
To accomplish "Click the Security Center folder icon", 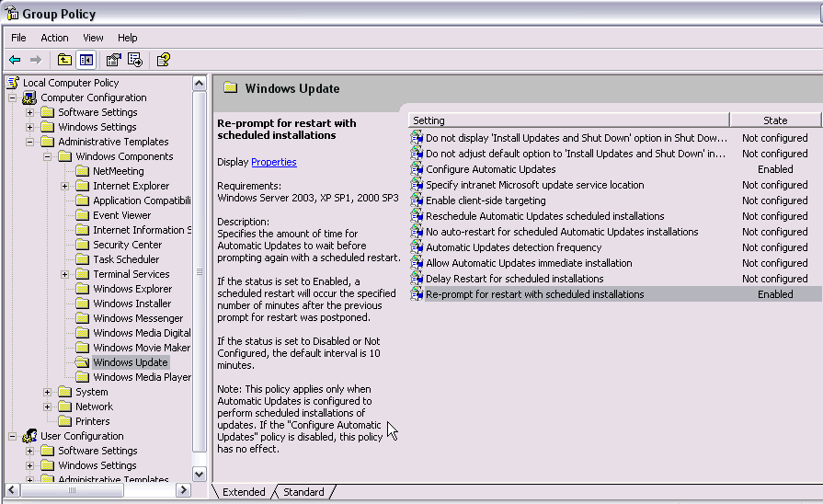I will pos(82,245).
